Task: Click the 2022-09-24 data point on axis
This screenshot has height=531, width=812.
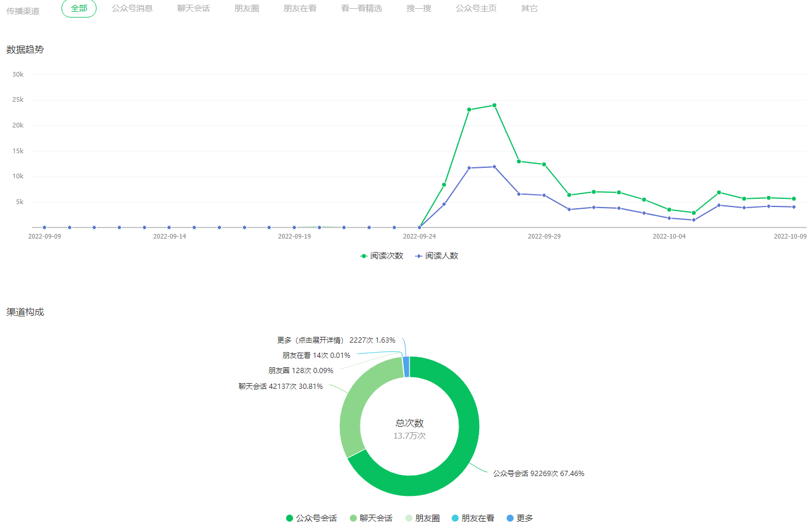Action: [419, 227]
